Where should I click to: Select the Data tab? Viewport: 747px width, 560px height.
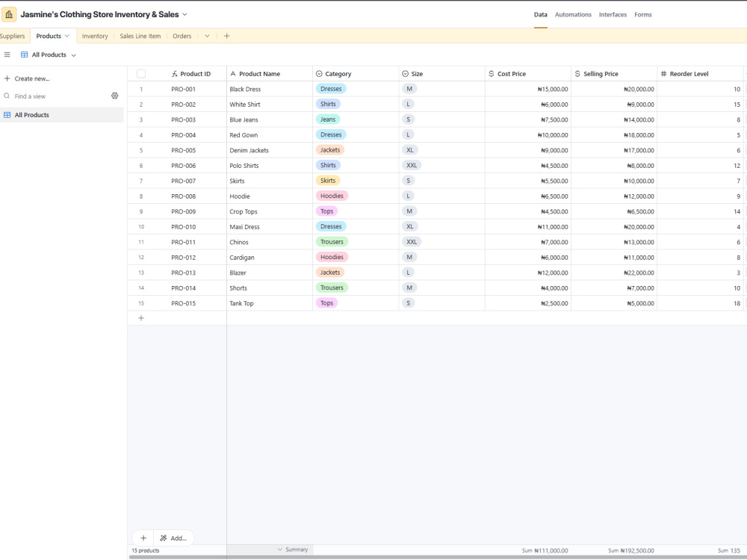pyautogui.click(x=540, y=15)
